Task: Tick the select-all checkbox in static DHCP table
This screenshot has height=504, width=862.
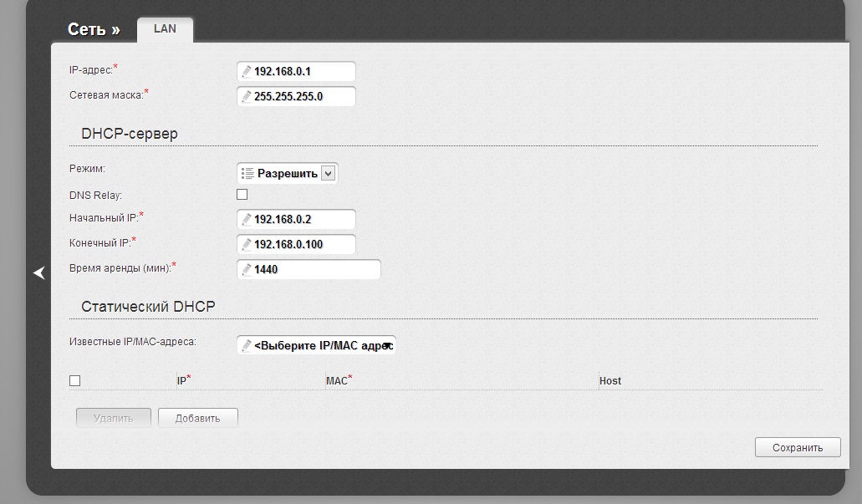Action: click(74, 381)
